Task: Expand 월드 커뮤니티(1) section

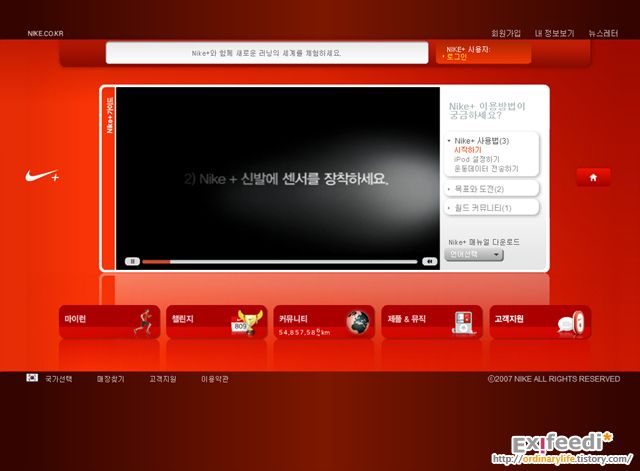Action: [x=492, y=208]
